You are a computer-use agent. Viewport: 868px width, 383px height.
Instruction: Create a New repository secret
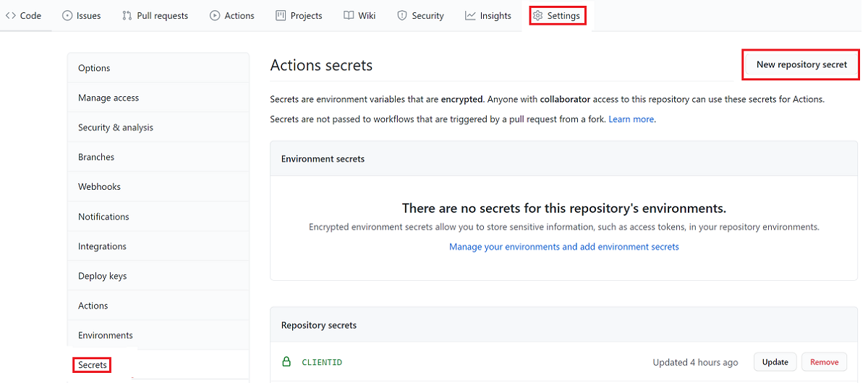tap(801, 64)
